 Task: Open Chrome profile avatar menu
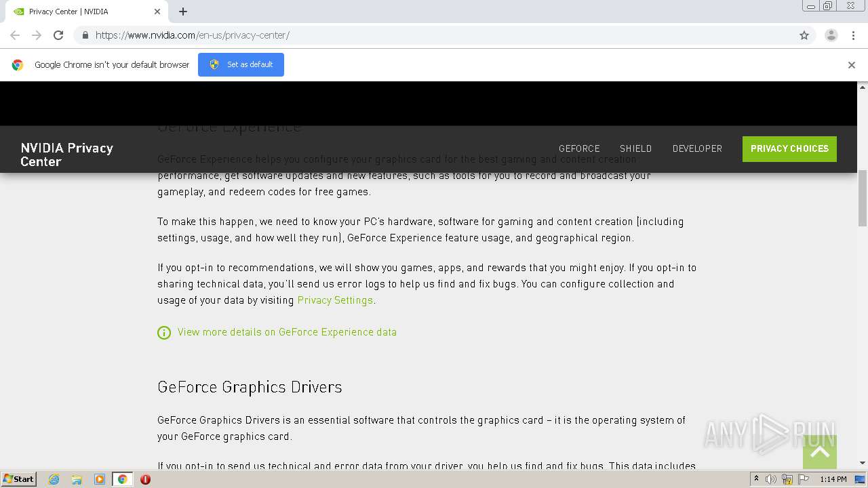831,35
